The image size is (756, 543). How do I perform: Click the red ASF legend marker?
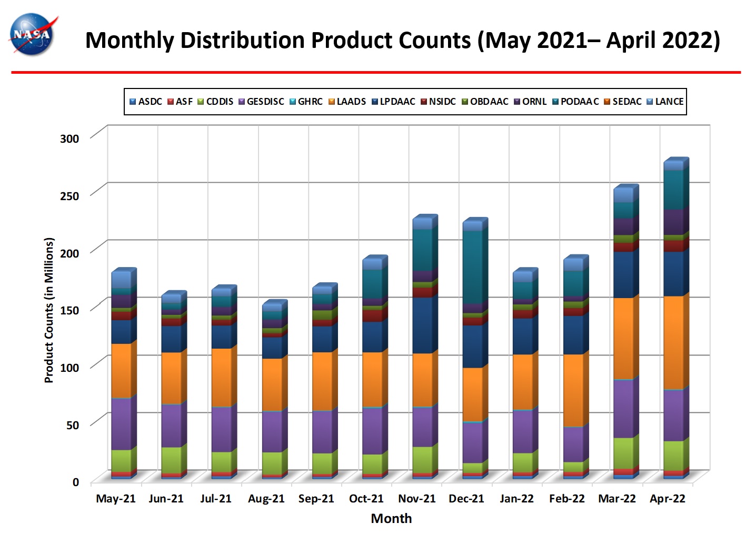171,102
